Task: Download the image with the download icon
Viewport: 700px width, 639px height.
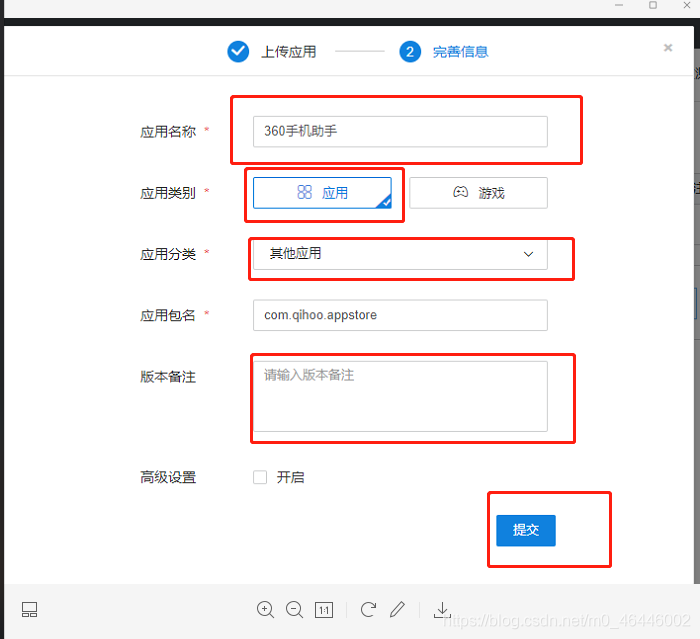Action: coord(442,610)
